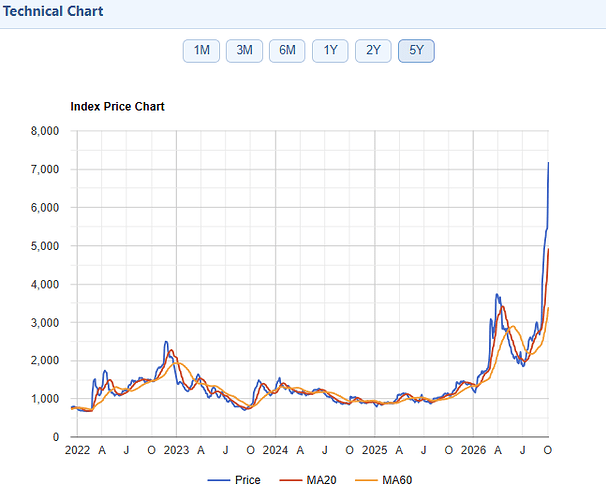Click the 2022 x-axis label

[77, 450]
